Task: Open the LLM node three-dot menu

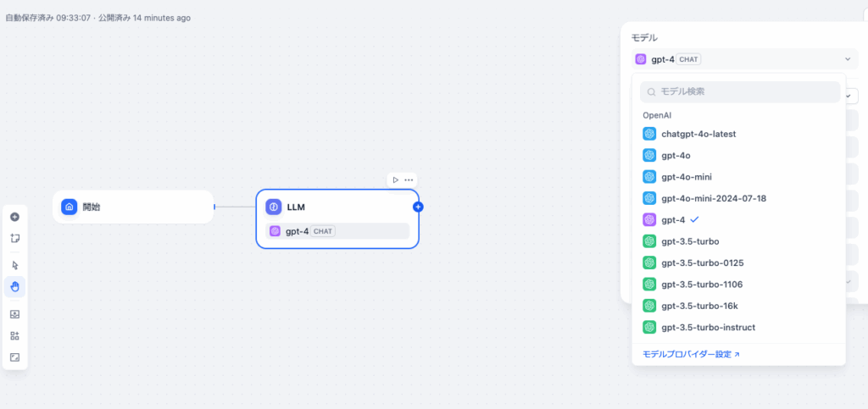Action: point(409,180)
